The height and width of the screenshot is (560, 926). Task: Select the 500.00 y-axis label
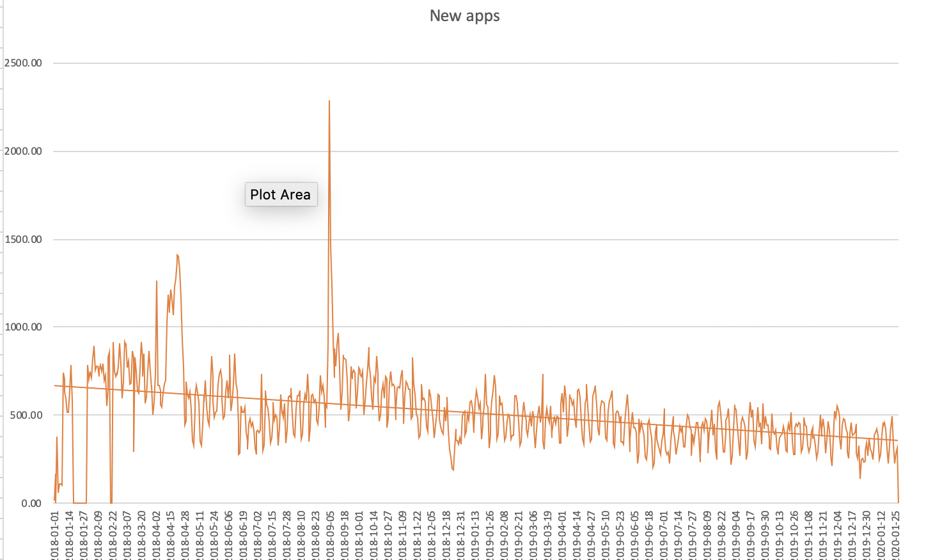[26, 415]
